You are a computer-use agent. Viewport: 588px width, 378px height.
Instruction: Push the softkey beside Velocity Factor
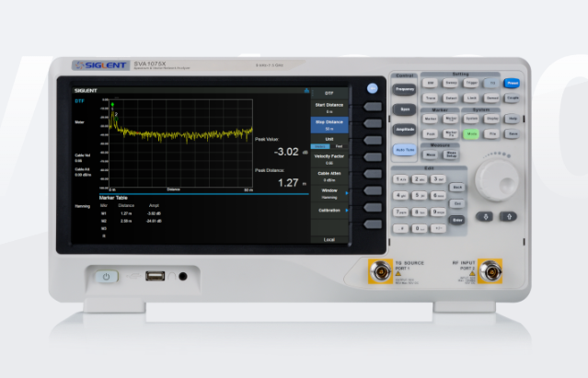pyautogui.click(x=373, y=157)
